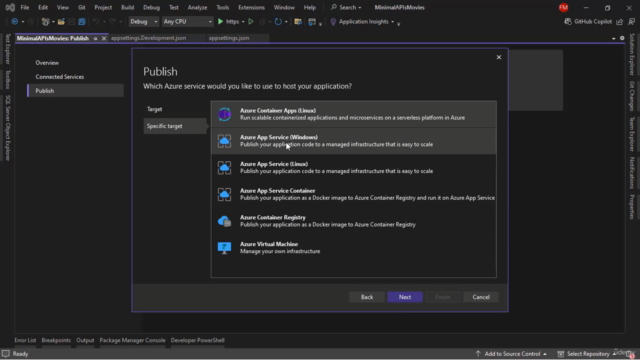Viewport: 640px width, 360px height.
Task: Choose Azure App Service (Linux) option
Action: point(353,168)
